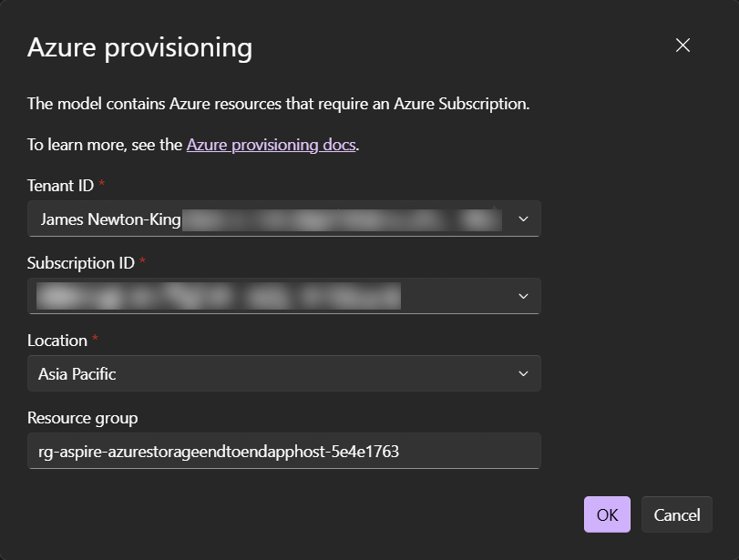The height and width of the screenshot is (560, 739).
Task: Click the Location field's chevron icon
Action: click(x=522, y=373)
